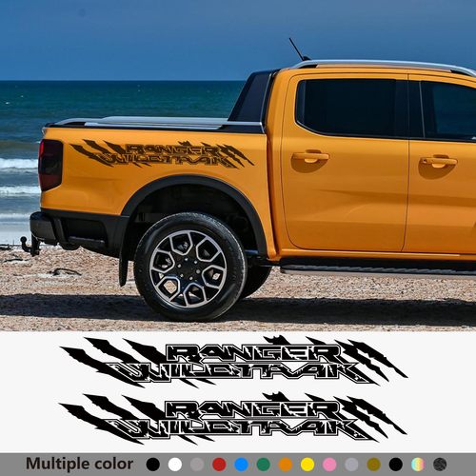
Task: Pick the holographic rainbow color swatch
Action: [418, 465]
